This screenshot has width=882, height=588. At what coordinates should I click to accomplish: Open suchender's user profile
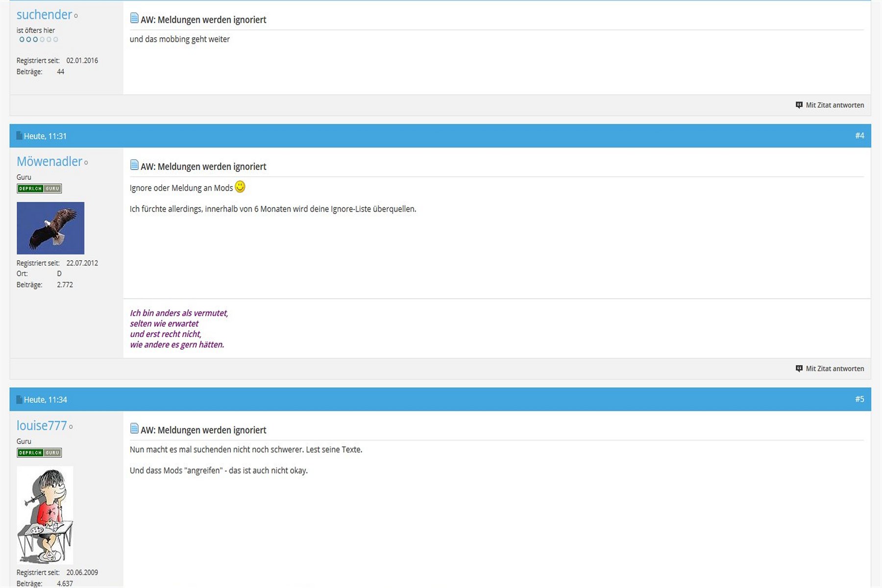44,15
